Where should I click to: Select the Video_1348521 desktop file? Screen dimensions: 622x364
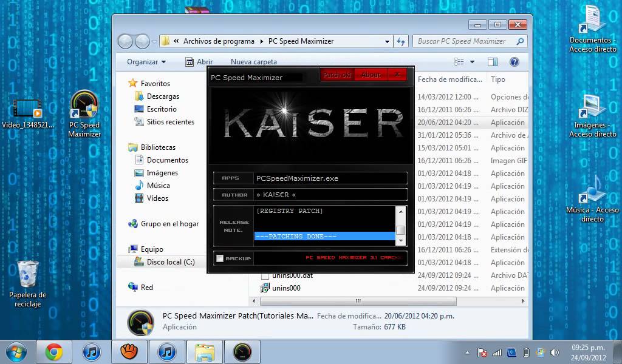pos(27,114)
